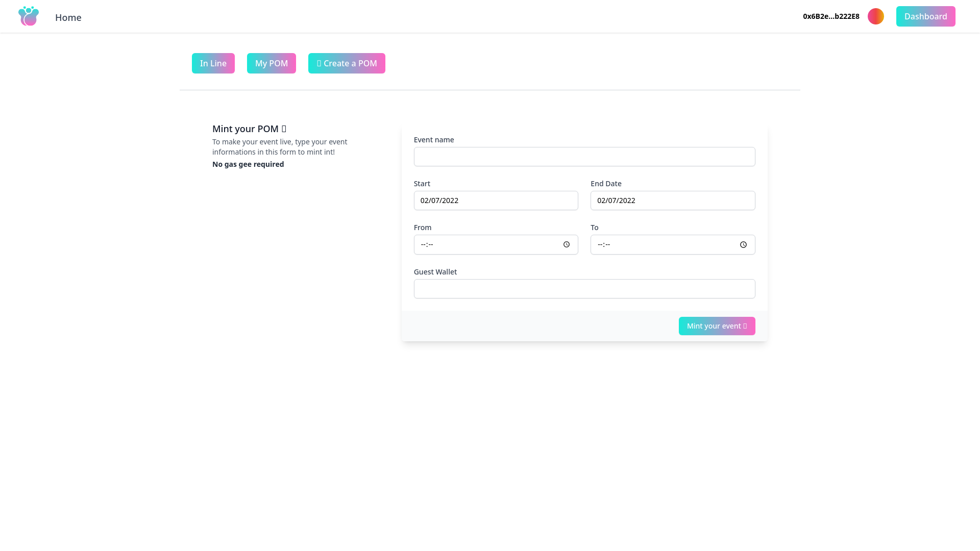Image resolution: width=980 pixels, height=551 pixels.
Task: Go to the Home link
Action: (x=68, y=17)
